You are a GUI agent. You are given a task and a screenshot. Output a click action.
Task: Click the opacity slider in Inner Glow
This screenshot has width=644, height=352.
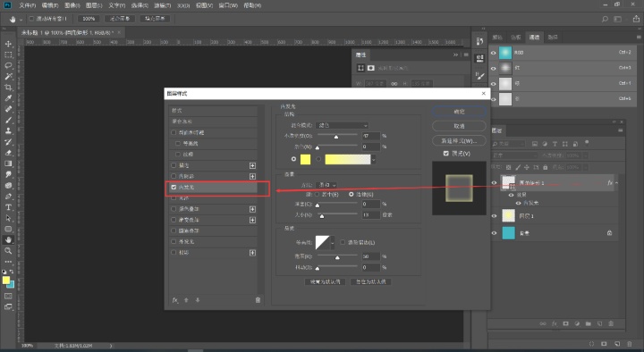coord(337,136)
